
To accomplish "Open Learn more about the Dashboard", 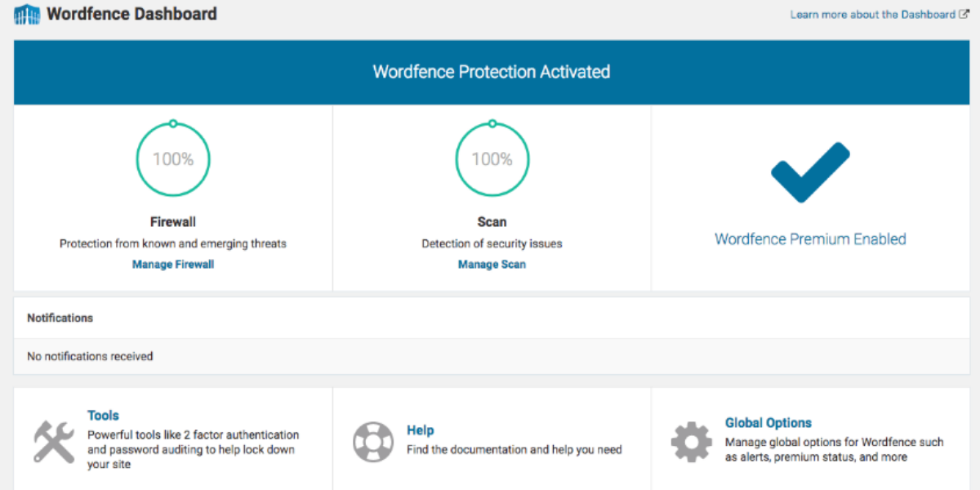I will 872,15.
